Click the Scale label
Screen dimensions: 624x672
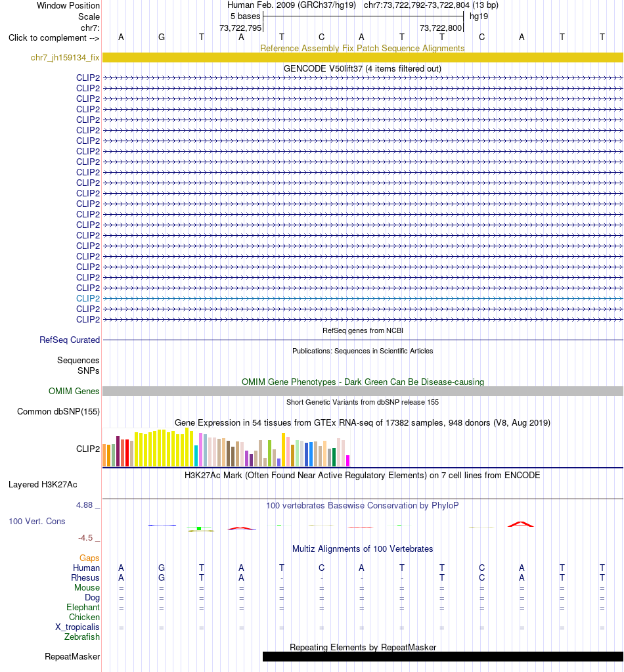coord(89,16)
